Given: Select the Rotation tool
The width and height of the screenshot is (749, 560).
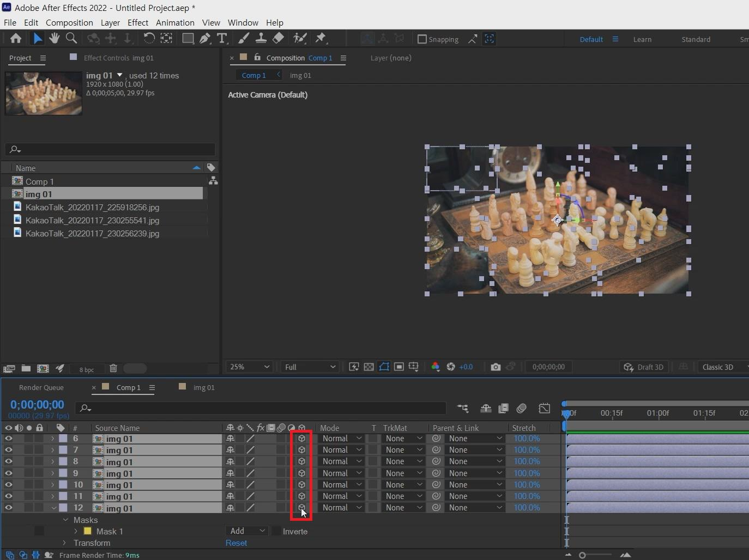Looking at the screenshot, I should (149, 38).
